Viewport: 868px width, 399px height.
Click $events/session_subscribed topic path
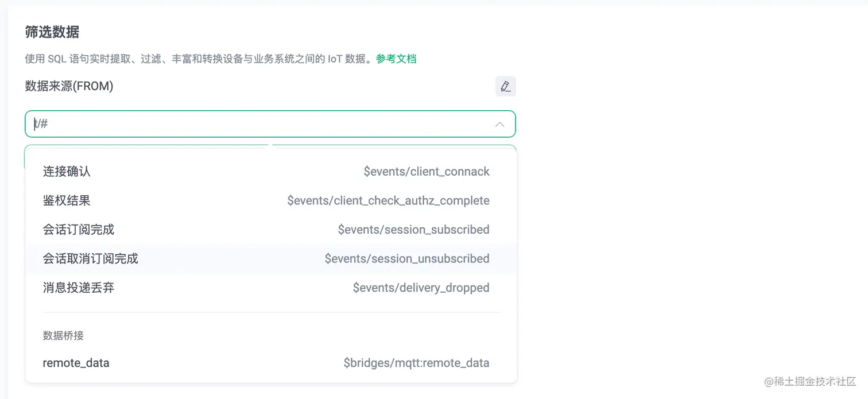[414, 229]
